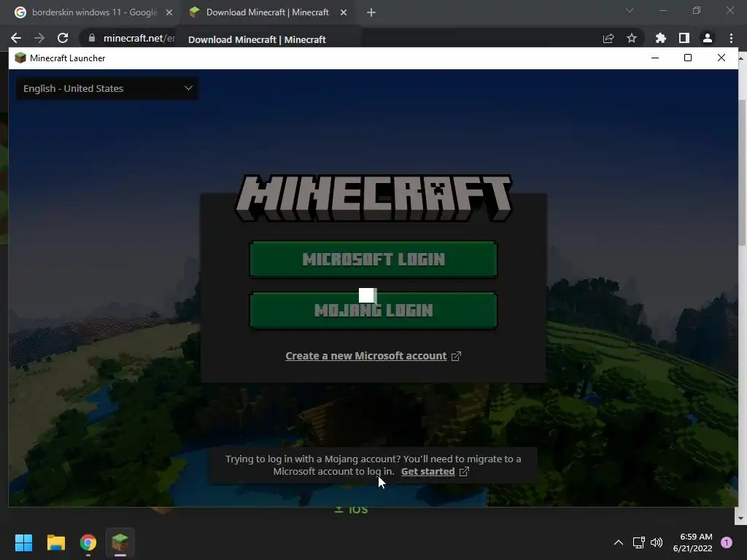The image size is (747, 560).
Task: Click the Chrome page vertical scrollbar
Action: tap(742, 171)
